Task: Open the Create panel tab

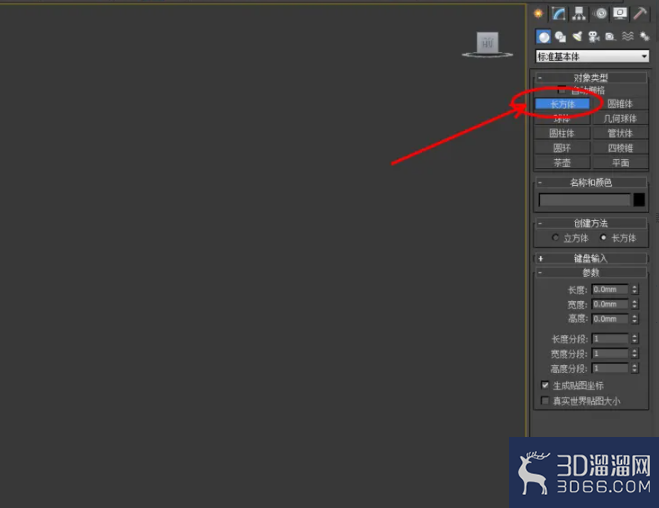Action: (x=538, y=14)
